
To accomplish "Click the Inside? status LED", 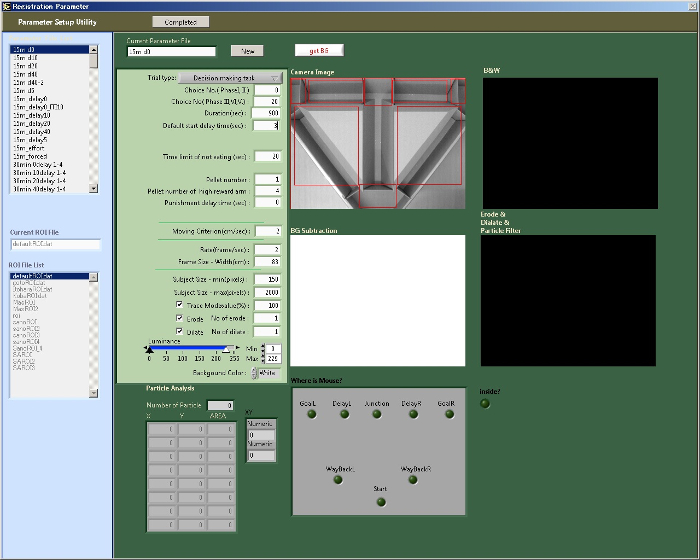I will (486, 403).
